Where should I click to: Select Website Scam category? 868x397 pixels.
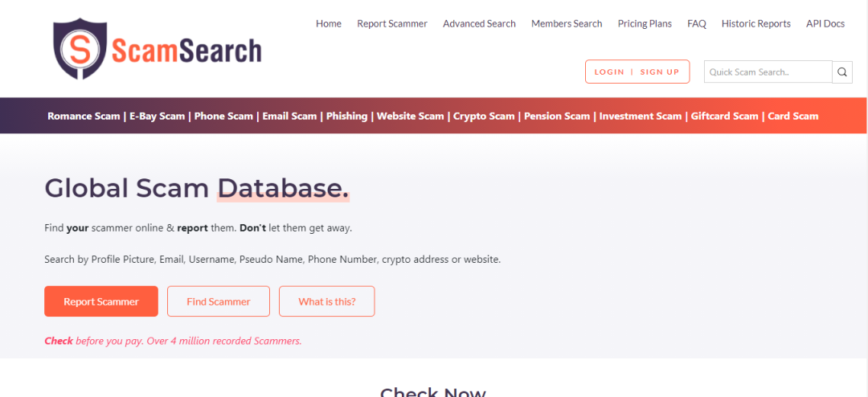click(410, 117)
